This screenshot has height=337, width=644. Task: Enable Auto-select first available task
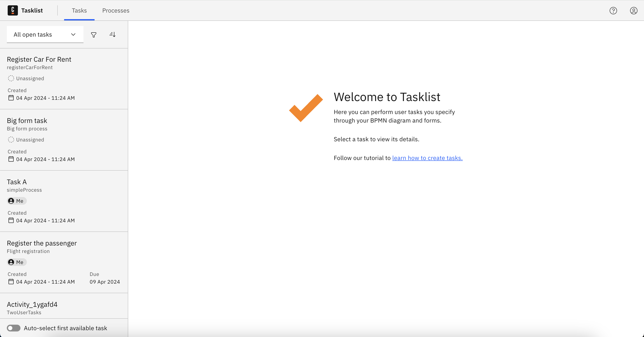[14, 328]
